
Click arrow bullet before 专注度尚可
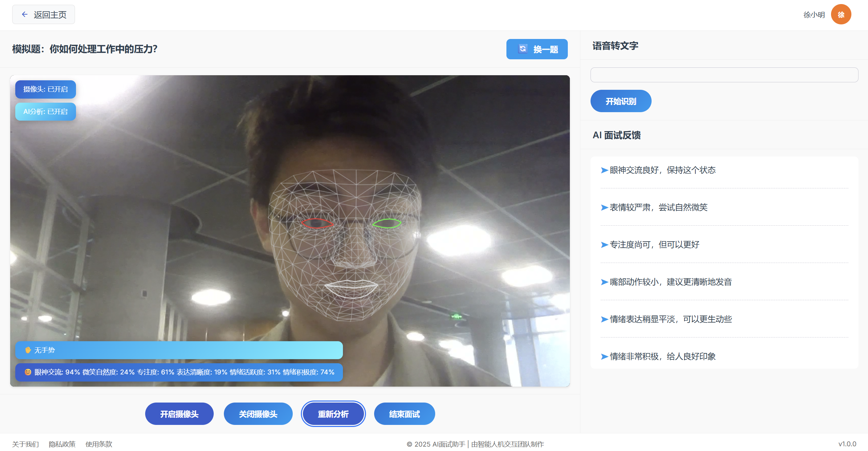(604, 245)
